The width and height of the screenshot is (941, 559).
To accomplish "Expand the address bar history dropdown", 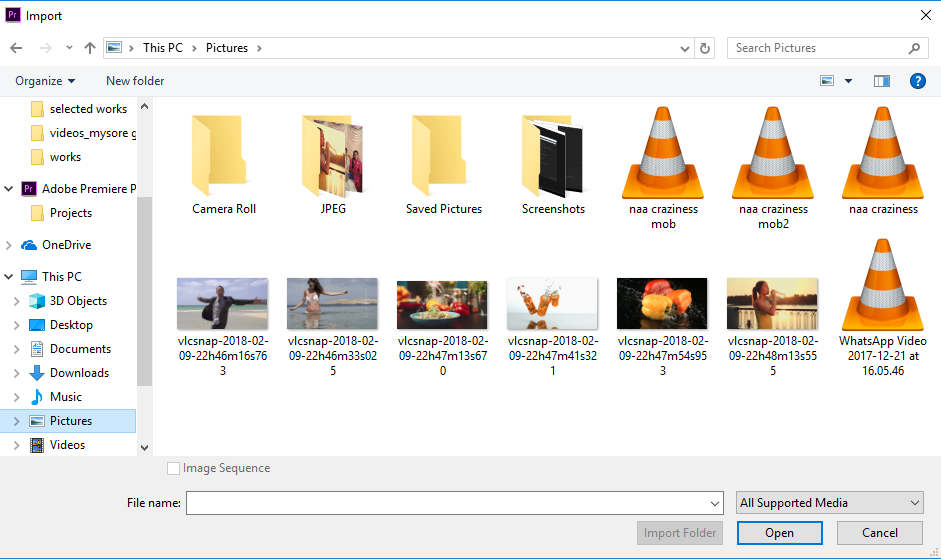I will (685, 49).
